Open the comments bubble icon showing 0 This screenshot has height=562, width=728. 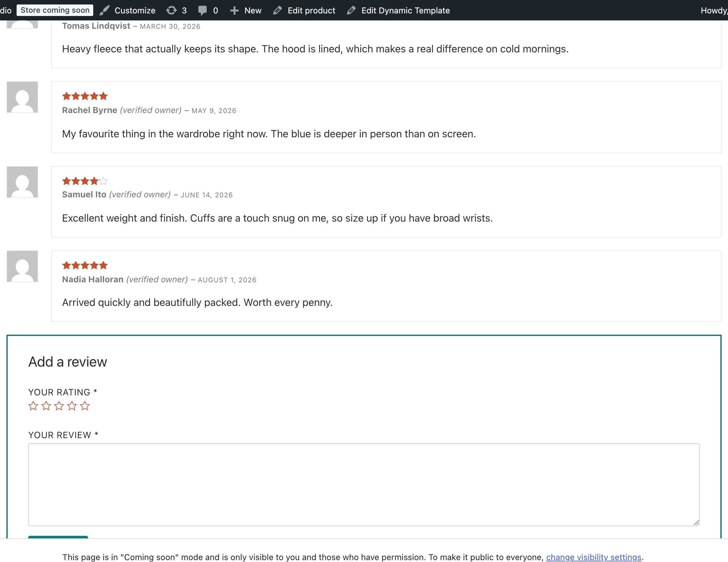click(202, 10)
